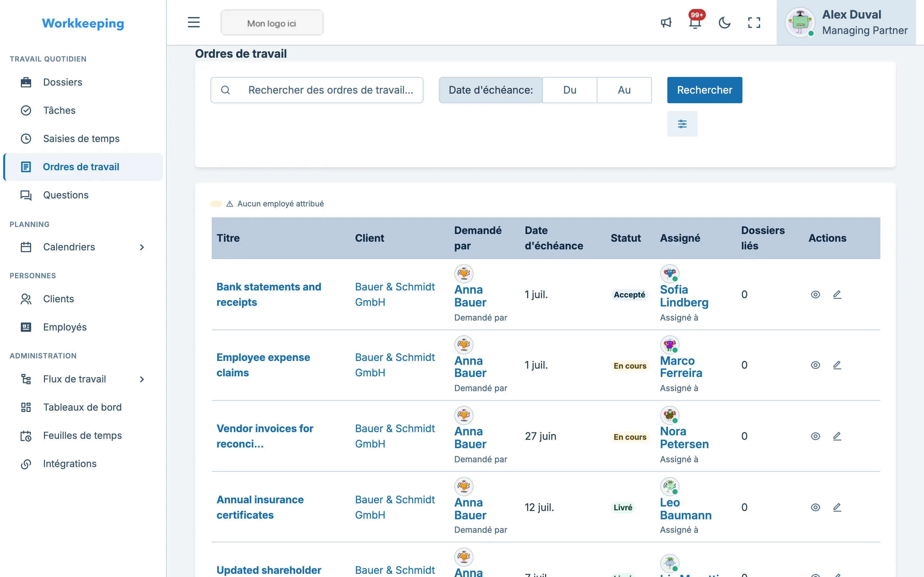
Task: Expand the Calendriers submenu chevron
Action: pos(142,247)
